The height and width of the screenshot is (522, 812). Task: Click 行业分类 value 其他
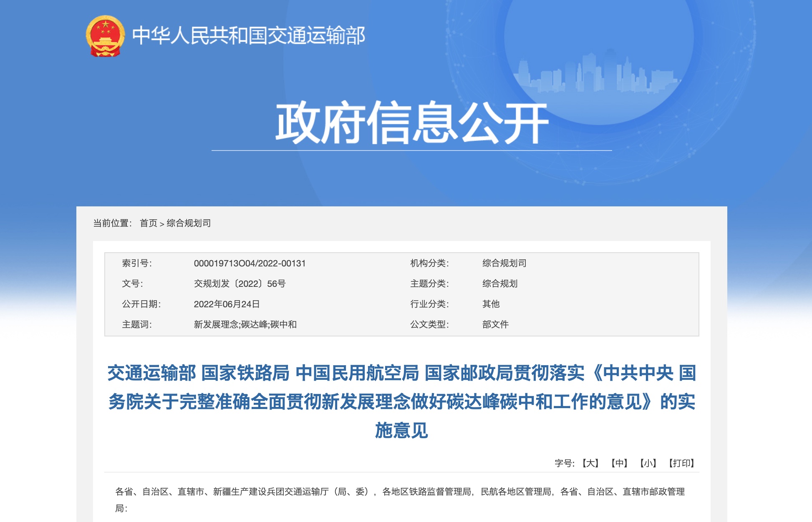[x=491, y=304]
